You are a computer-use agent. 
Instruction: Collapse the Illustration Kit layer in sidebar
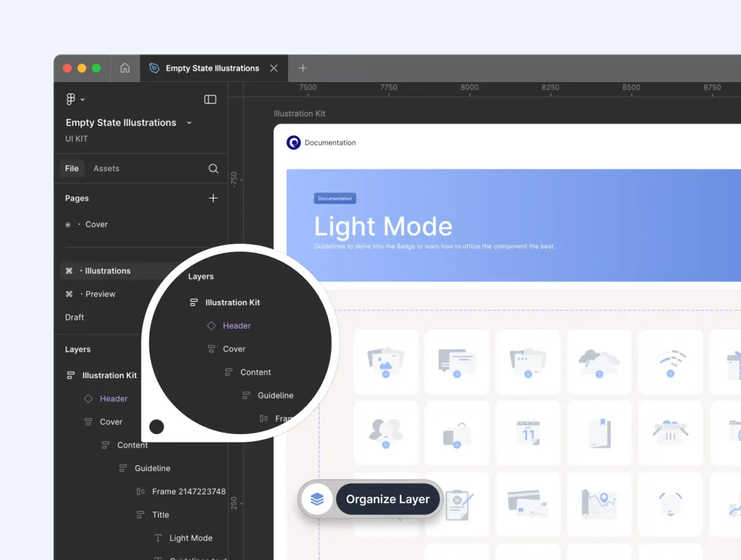[70, 376]
